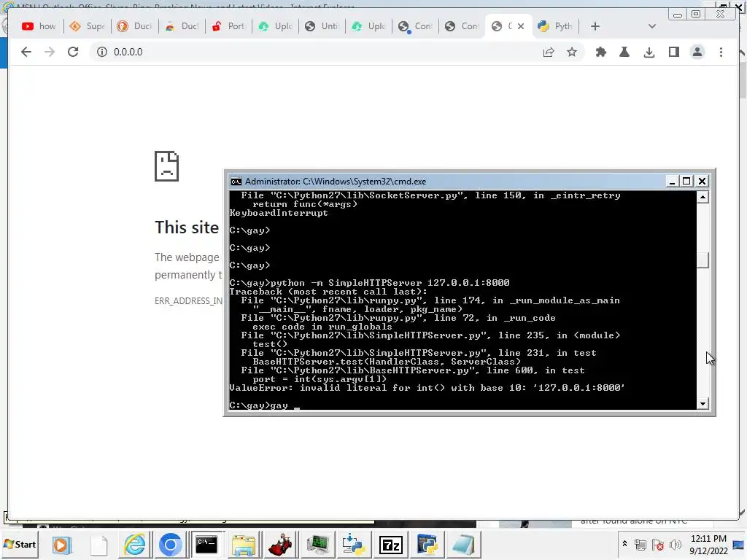The image size is (747, 560).
Task: Switch to the 'Unti' tab
Action: click(322, 26)
